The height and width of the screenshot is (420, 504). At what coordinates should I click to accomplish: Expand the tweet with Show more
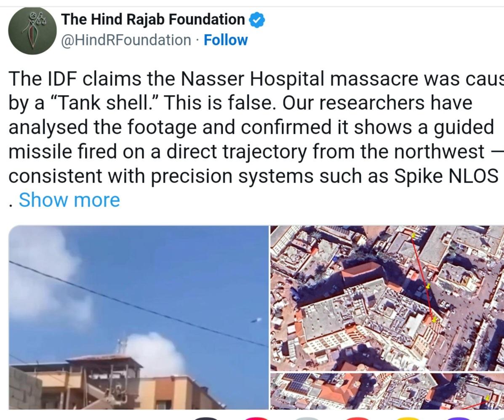tap(69, 200)
